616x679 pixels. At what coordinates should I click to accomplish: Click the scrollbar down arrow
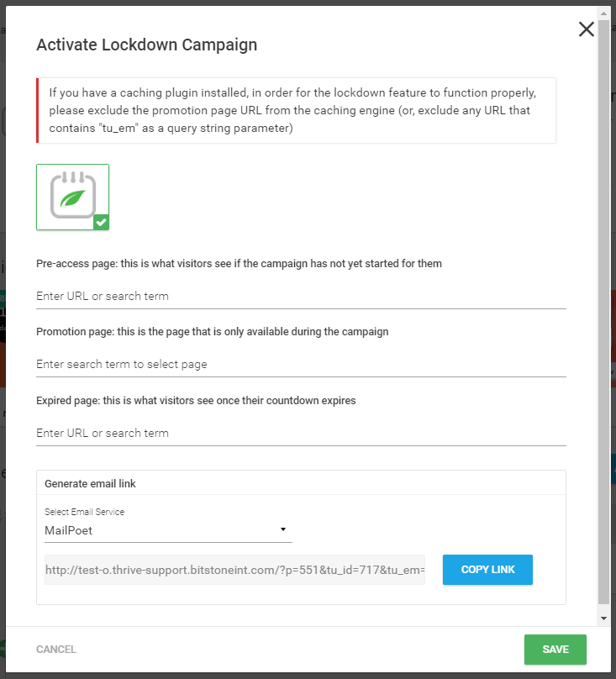pos(603,618)
